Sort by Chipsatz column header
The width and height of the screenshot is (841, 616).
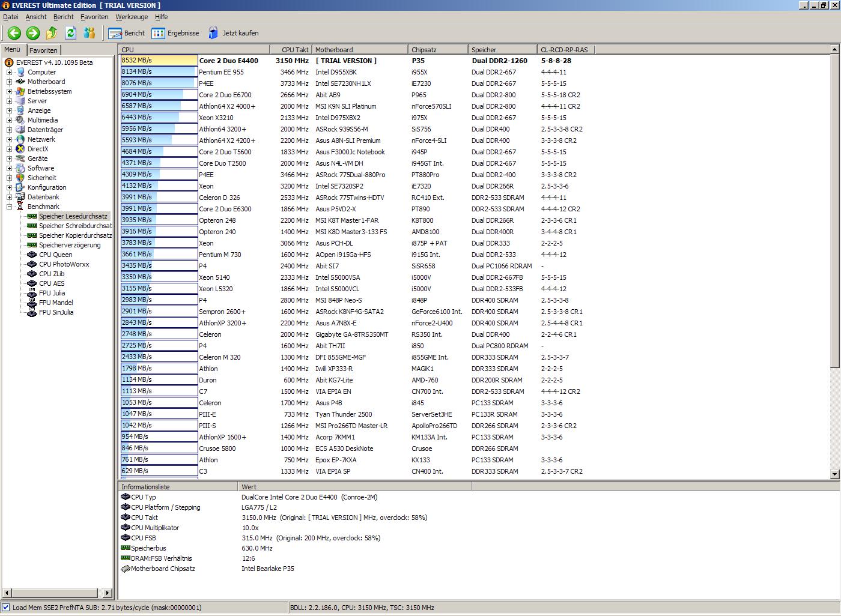point(439,50)
